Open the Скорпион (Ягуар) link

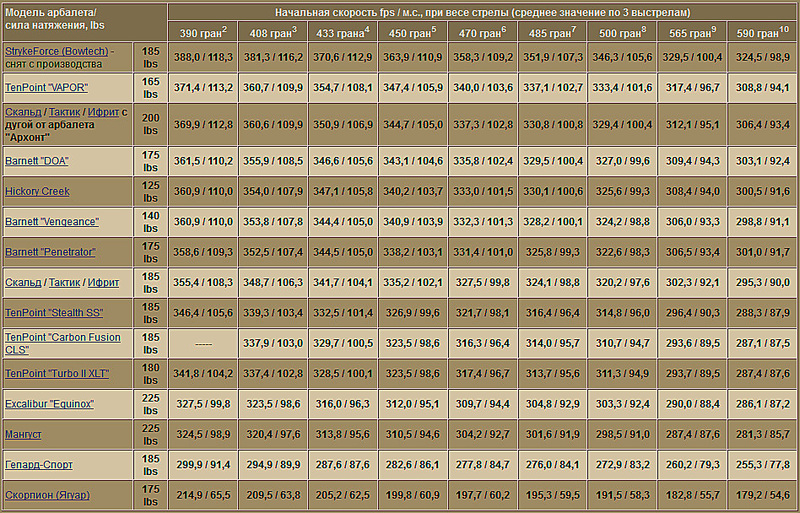[47, 495]
